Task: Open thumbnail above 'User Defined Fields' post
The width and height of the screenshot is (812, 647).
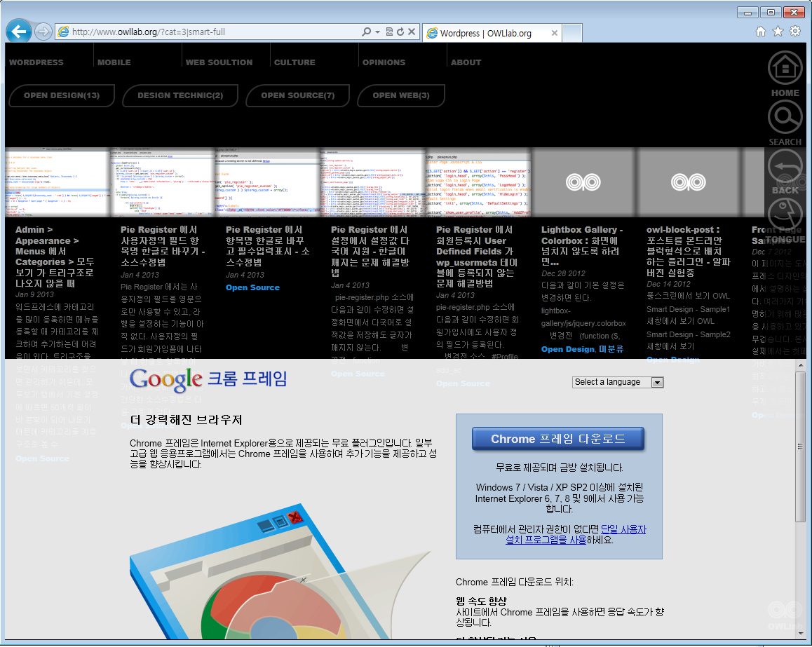Action: coord(478,182)
